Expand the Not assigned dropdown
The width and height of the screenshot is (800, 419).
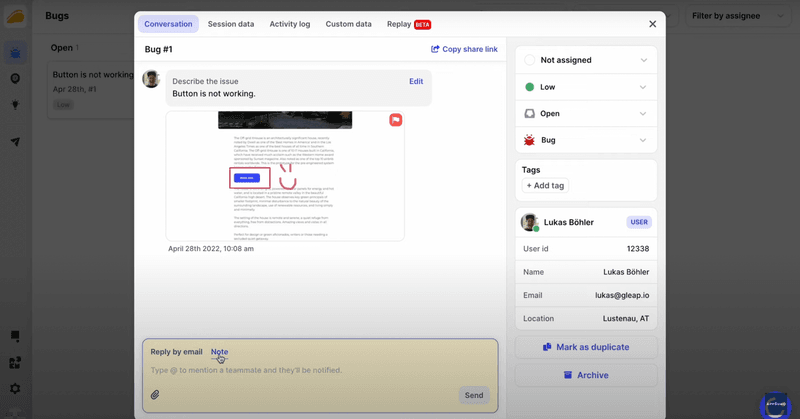[x=586, y=60]
